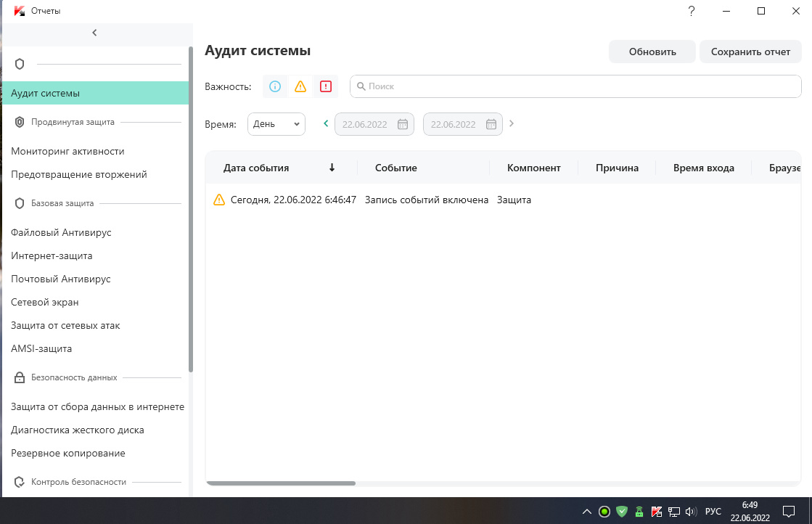Open the Kaspersky tray icon
Image resolution: width=812 pixels, height=524 pixels.
tap(657, 512)
